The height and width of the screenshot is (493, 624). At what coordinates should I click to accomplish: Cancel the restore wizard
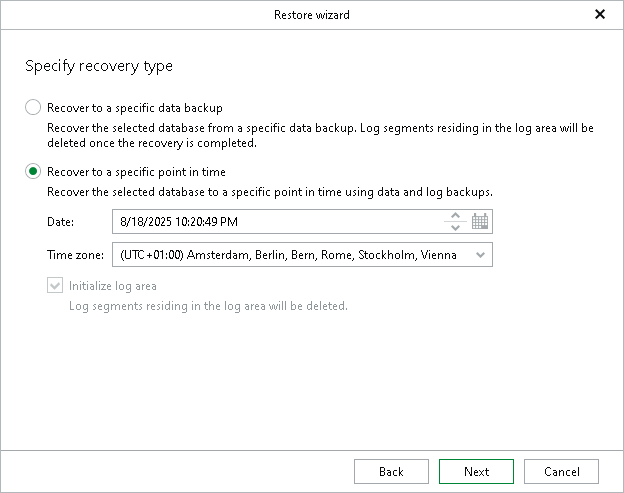point(561,472)
